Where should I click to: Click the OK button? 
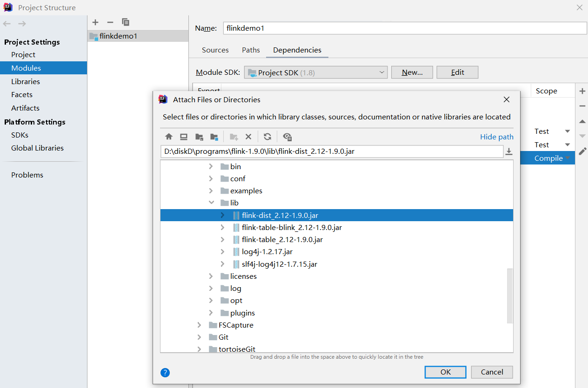(445, 372)
